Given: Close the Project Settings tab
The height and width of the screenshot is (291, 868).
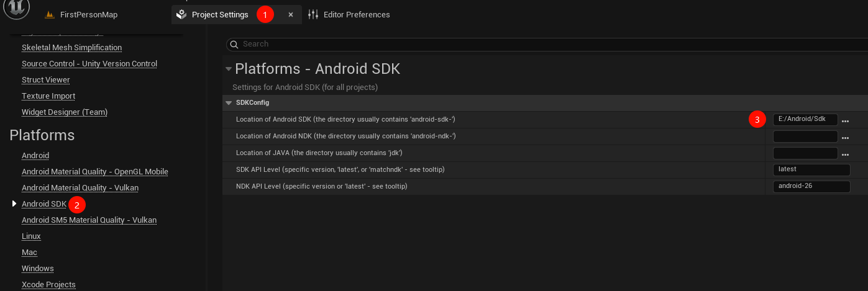Looking at the screenshot, I should [291, 15].
